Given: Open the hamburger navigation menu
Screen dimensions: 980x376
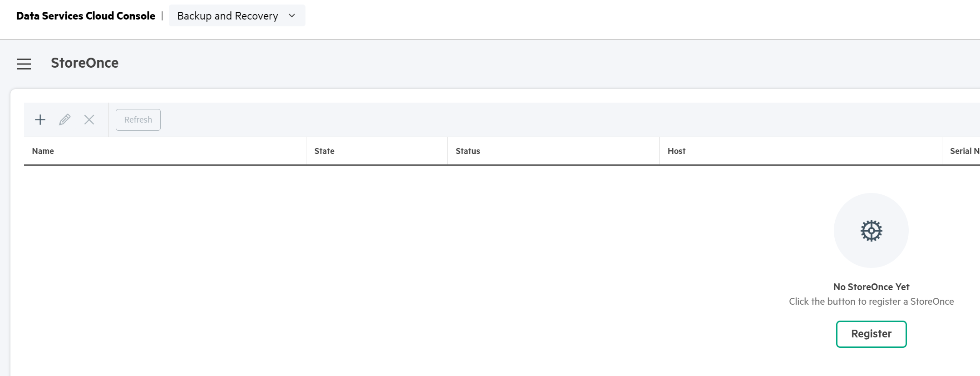Looking at the screenshot, I should (x=24, y=64).
